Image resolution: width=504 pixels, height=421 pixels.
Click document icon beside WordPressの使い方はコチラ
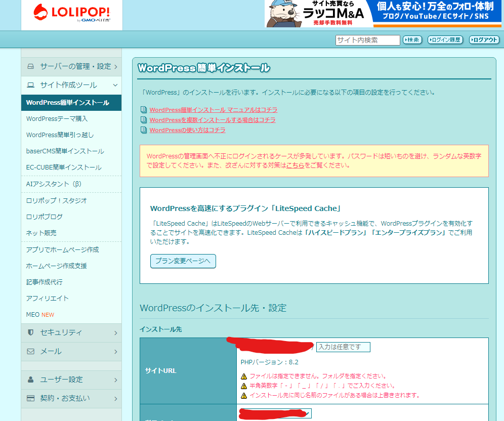[144, 130]
